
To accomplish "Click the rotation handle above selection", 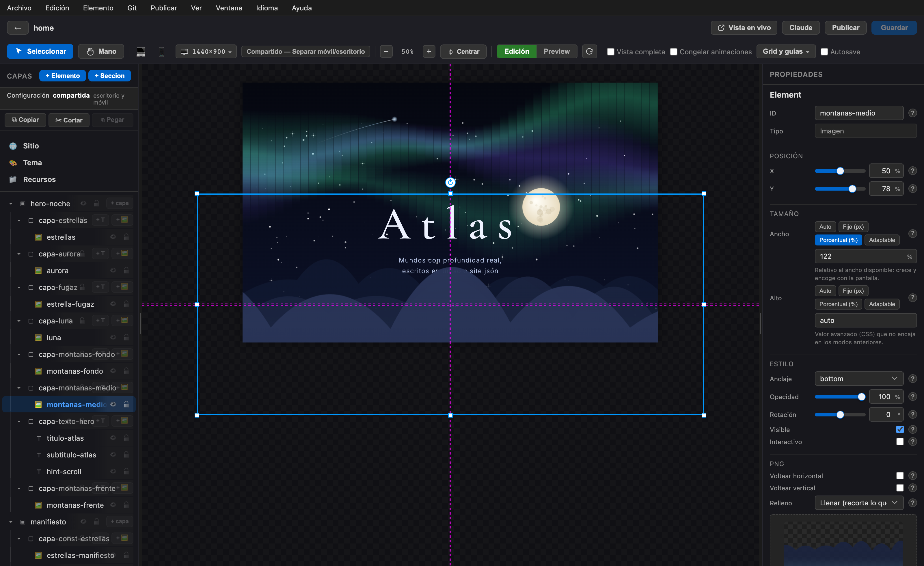I will click(450, 183).
